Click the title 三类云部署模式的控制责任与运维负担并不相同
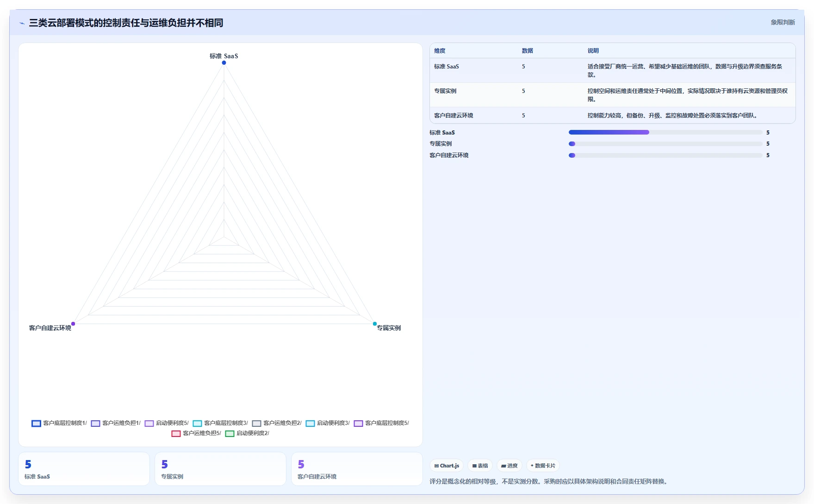The image size is (814, 504). point(126,23)
